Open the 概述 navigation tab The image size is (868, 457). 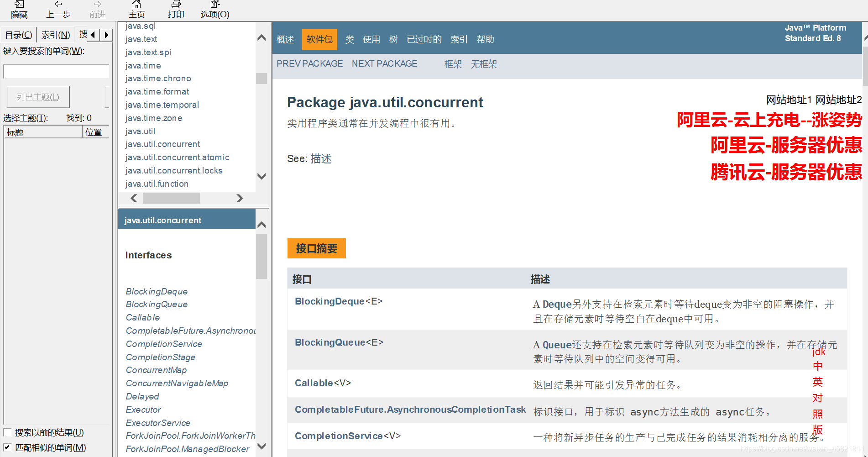coord(285,40)
